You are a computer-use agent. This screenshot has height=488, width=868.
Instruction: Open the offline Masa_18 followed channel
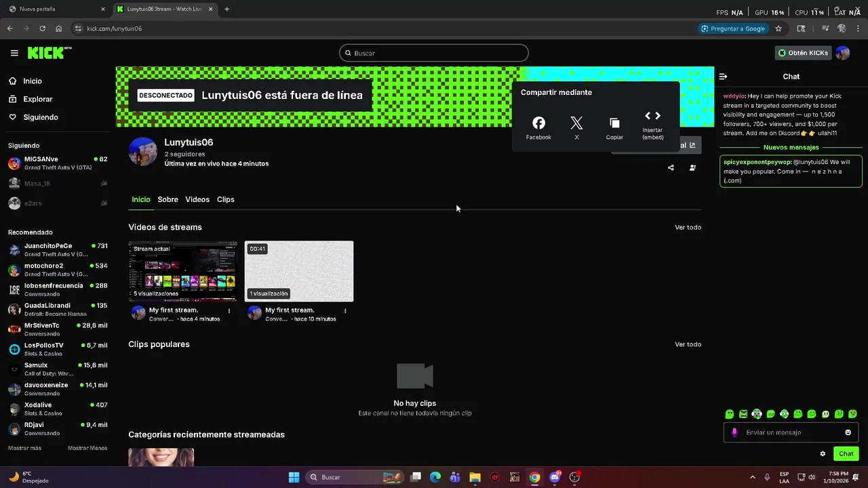point(58,183)
